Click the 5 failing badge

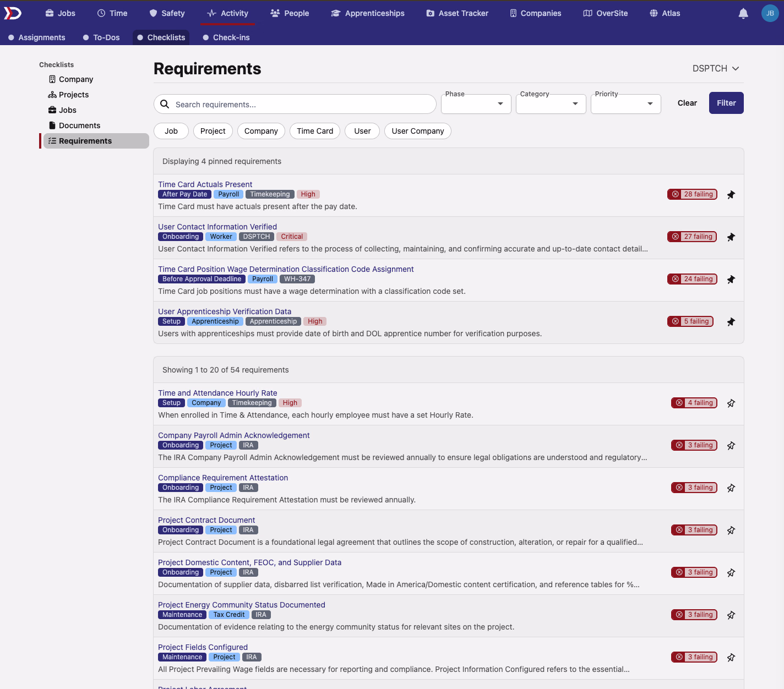click(690, 321)
